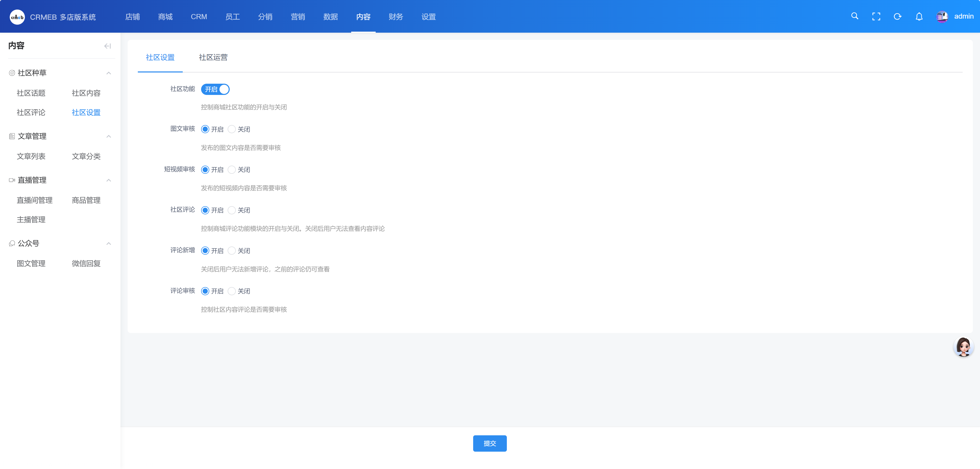This screenshot has height=469, width=980.
Task: Select 关闭 for 短视频审核
Action: (232, 170)
